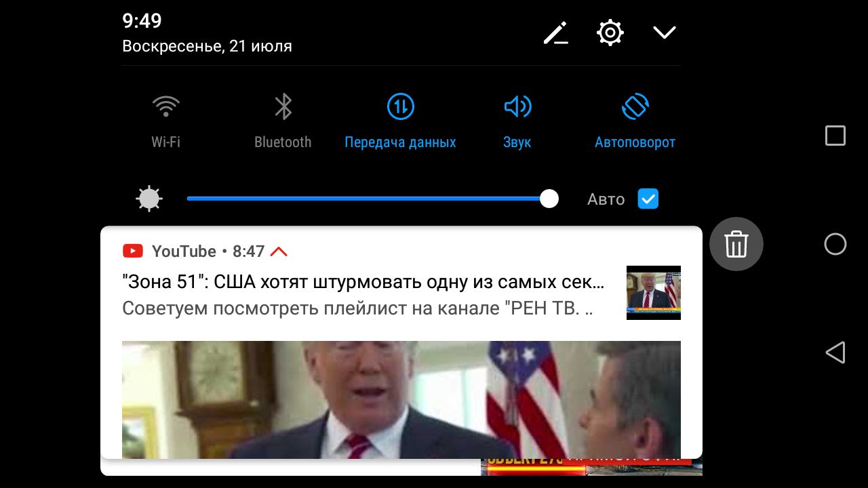Image resolution: width=868 pixels, height=488 pixels.
Task: Open settings via the gear icon
Action: (610, 33)
